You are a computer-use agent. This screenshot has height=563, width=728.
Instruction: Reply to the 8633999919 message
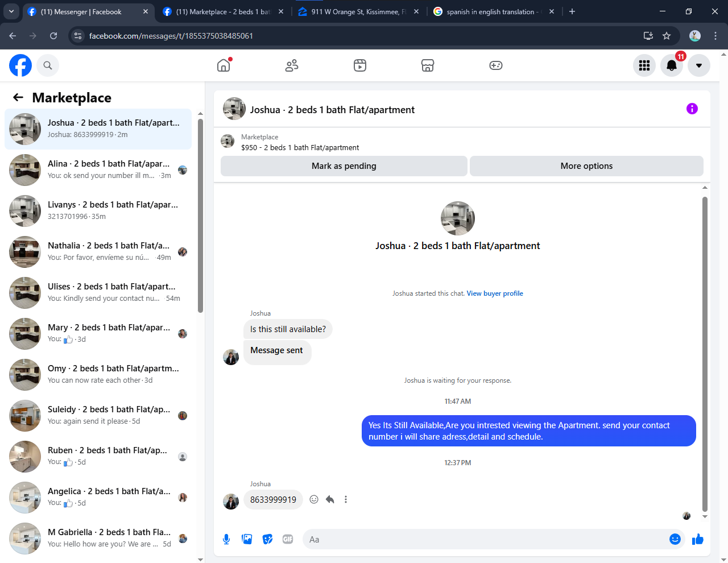click(330, 499)
